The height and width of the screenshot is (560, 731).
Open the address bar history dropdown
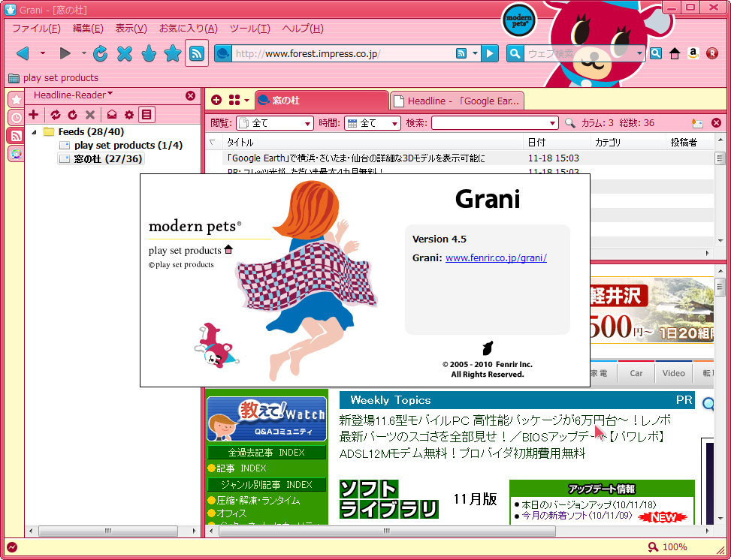click(475, 53)
